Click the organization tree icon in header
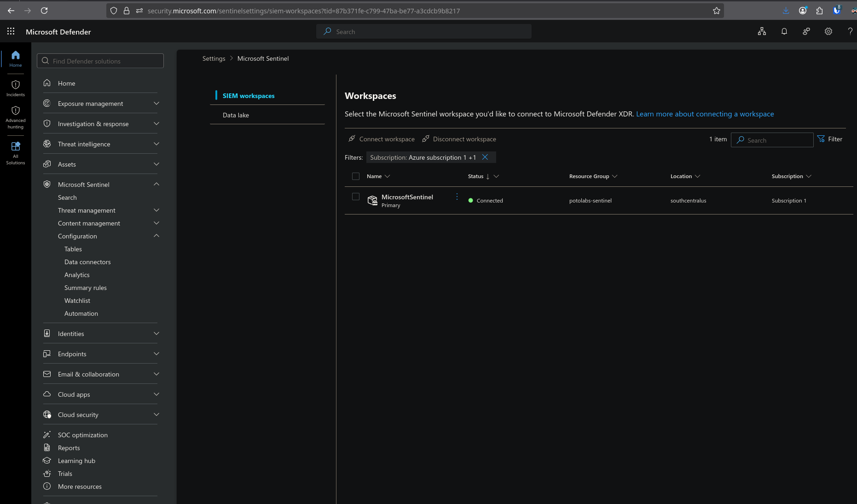Viewport: 857px width, 504px height. (762, 31)
